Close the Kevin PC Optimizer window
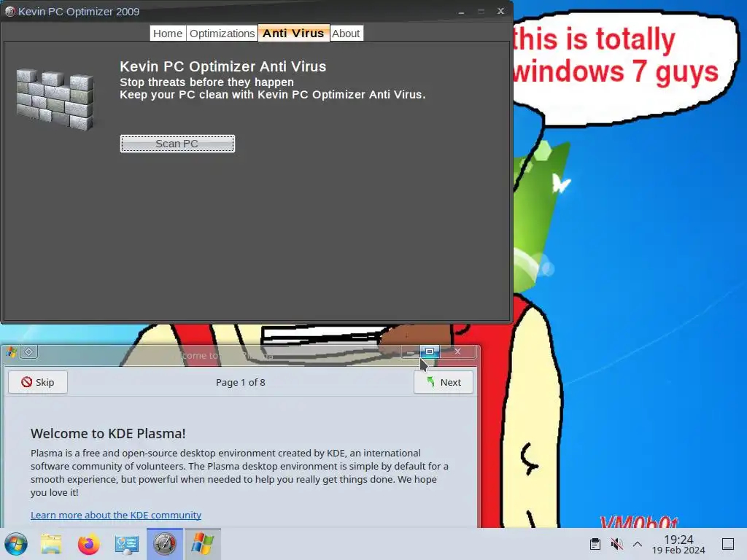Screen dimensions: 747x560 [500, 11]
